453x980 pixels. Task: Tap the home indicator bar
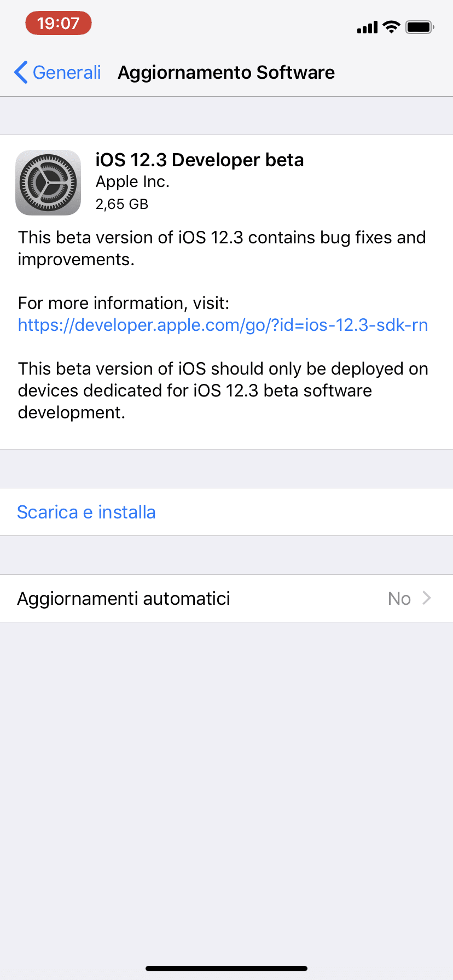coord(226,969)
